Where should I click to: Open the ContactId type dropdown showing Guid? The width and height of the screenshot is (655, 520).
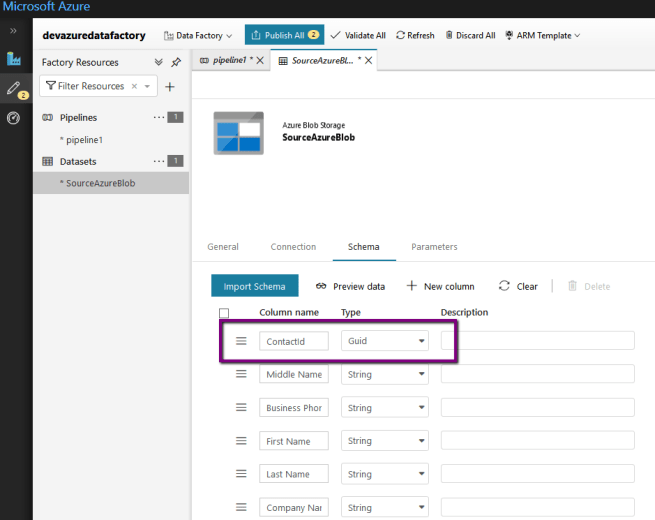click(385, 341)
